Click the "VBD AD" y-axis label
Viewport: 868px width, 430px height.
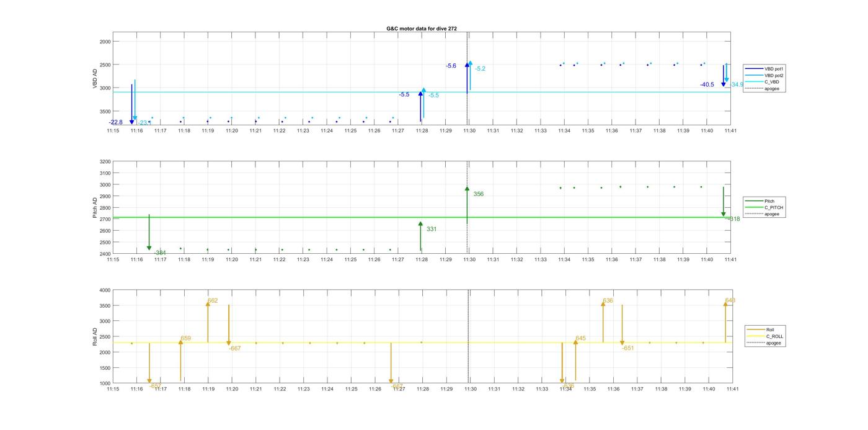tap(95, 79)
